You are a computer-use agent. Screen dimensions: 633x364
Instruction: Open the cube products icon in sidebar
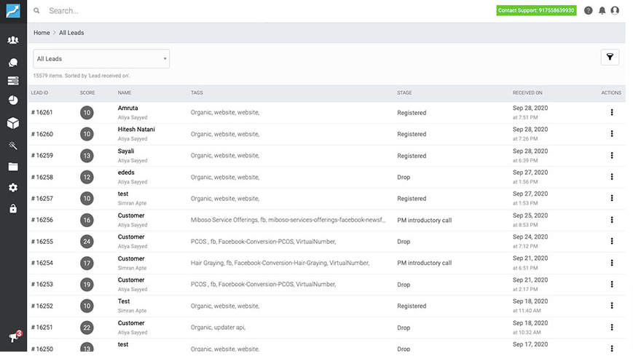coord(13,123)
